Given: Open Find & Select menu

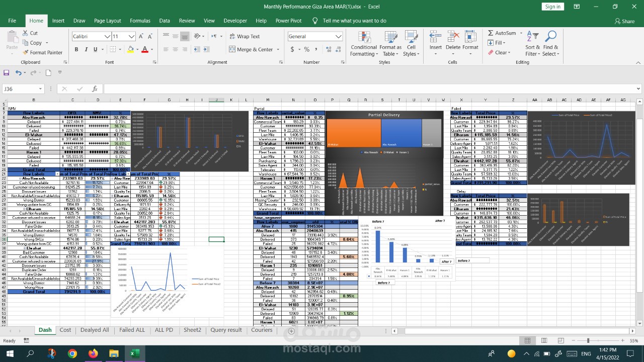Looking at the screenshot, I should click(550, 43).
